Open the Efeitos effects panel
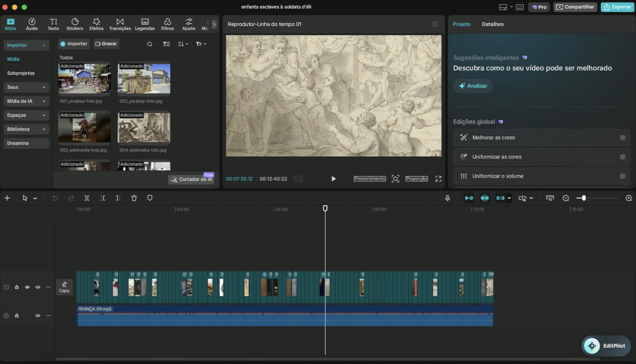Viewport: 636px width, 364px height. [x=96, y=24]
